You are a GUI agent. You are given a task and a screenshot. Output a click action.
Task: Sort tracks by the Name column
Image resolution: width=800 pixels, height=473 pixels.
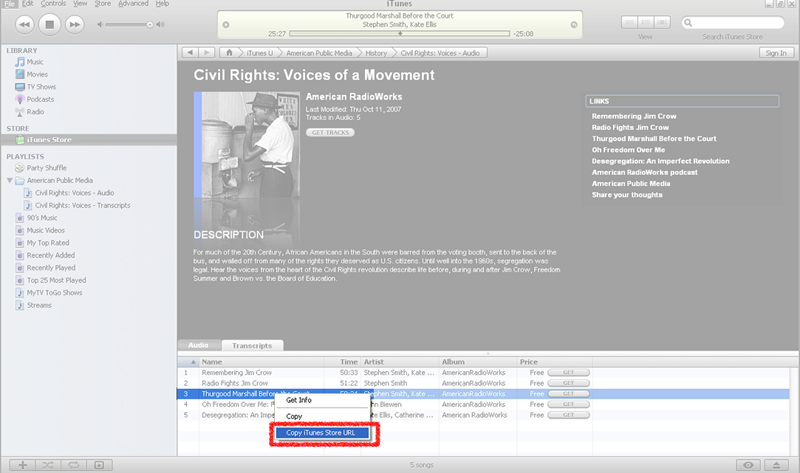point(261,362)
